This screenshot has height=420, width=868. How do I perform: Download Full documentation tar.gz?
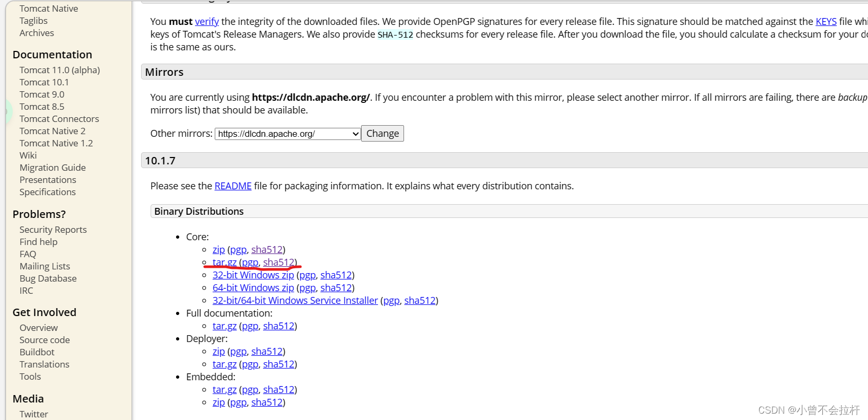coord(224,326)
